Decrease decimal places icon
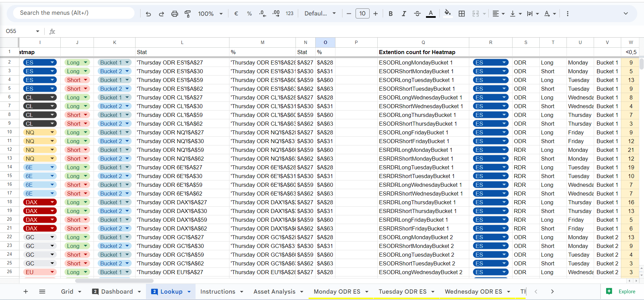The image size is (644, 300). [x=263, y=14]
